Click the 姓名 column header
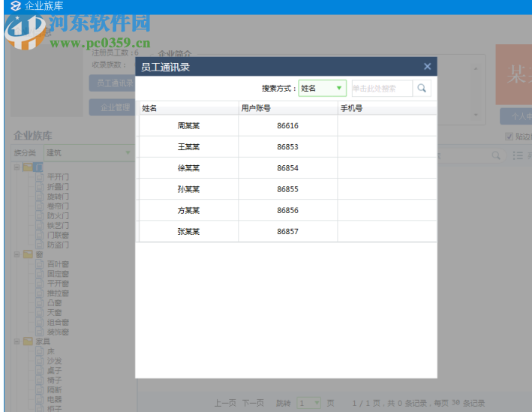The width and height of the screenshot is (532, 412). point(188,108)
